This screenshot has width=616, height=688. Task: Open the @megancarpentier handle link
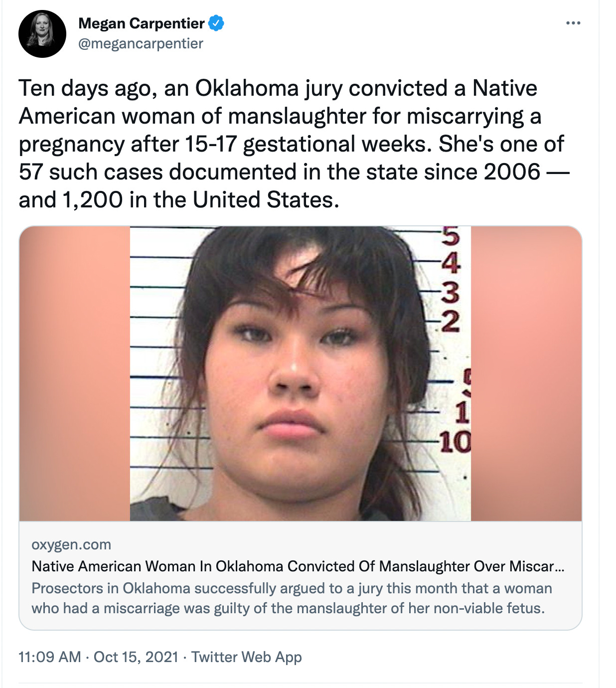(x=141, y=44)
